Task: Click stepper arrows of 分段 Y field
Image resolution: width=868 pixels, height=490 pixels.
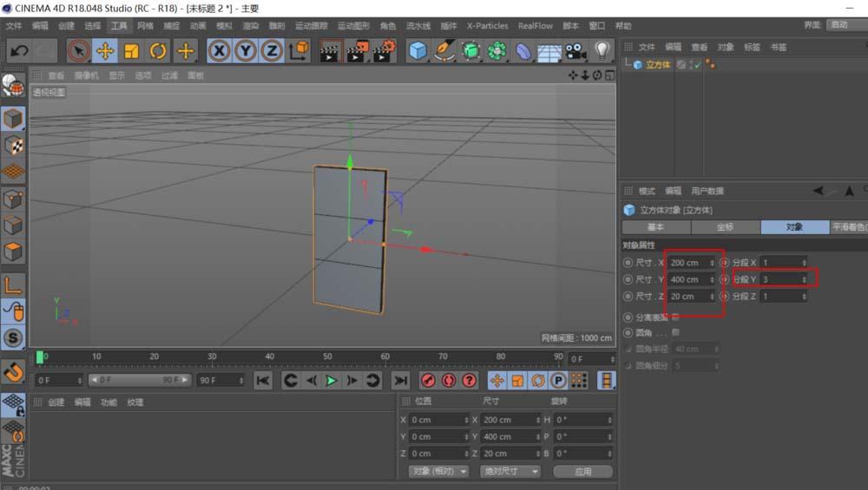Action: click(805, 279)
